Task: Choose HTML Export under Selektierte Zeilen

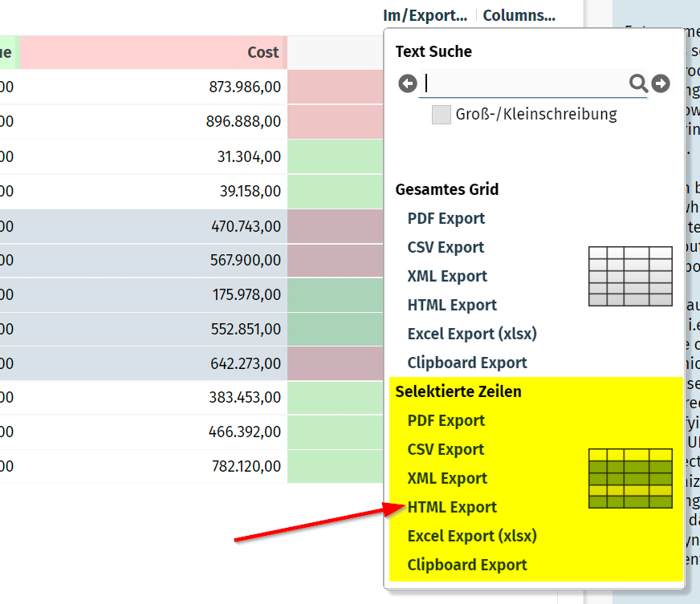Action: pyautogui.click(x=452, y=507)
